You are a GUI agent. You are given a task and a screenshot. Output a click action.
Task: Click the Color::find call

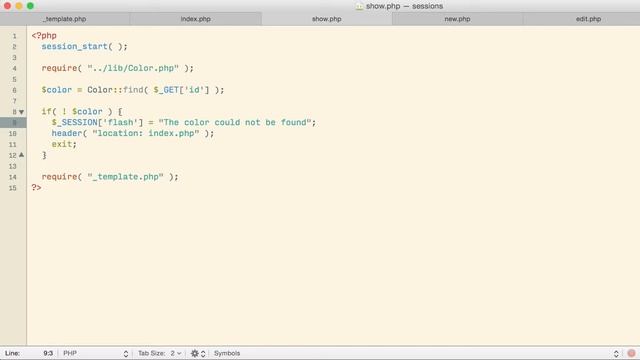(x=115, y=90)
